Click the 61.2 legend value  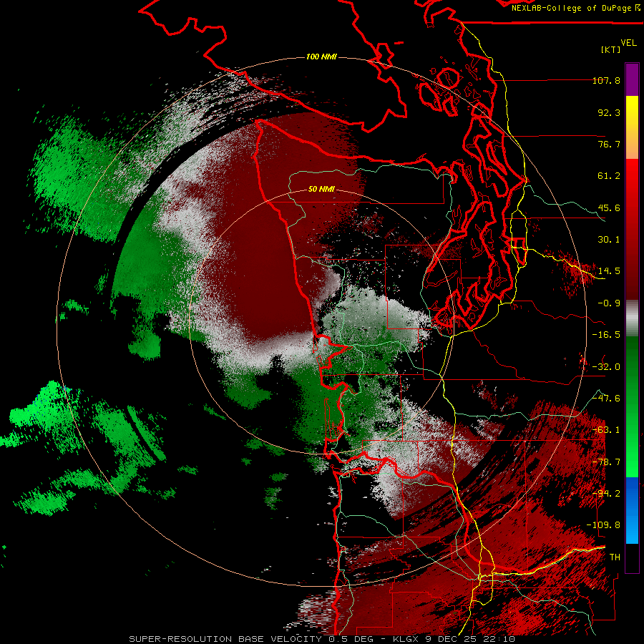click(x=609, y=176)
